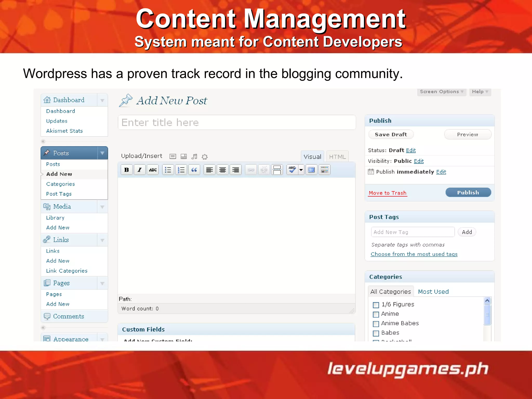532x399 pixels.
Task: Apply blockquote formatting
Action: point(194,170)
